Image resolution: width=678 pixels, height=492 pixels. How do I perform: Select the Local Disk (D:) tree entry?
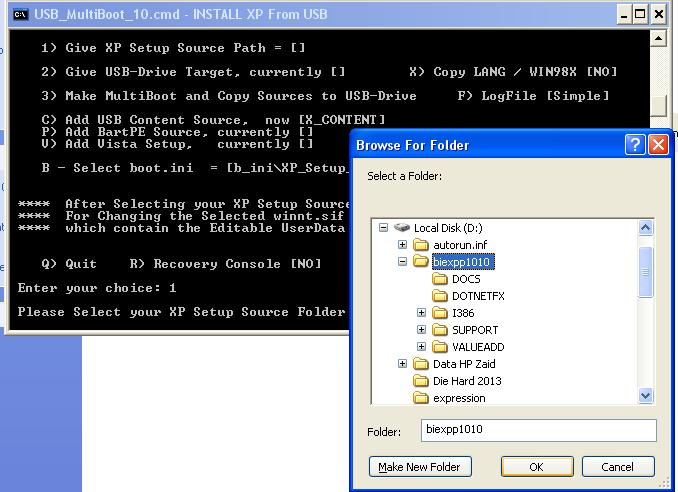pos(448,228)
